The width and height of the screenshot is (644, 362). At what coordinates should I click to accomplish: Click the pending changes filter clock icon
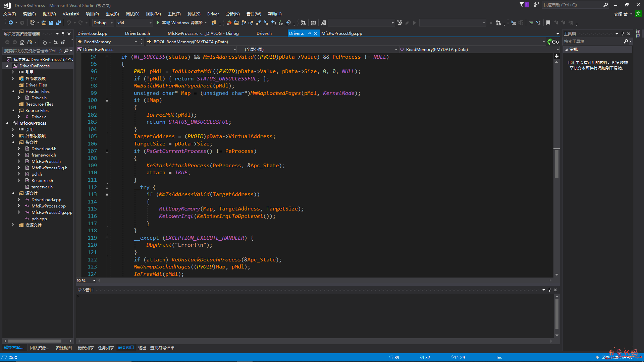[x=44, y=42]
